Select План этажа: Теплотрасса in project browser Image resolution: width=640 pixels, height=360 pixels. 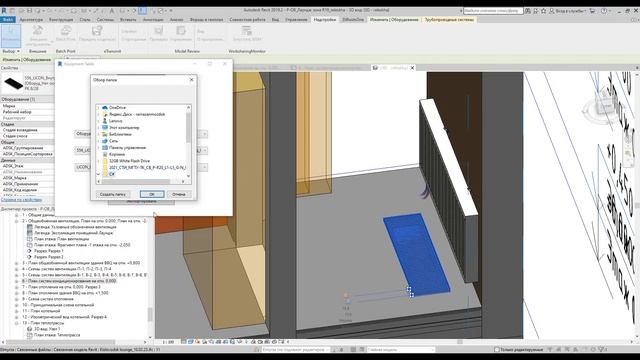(57, 335)
